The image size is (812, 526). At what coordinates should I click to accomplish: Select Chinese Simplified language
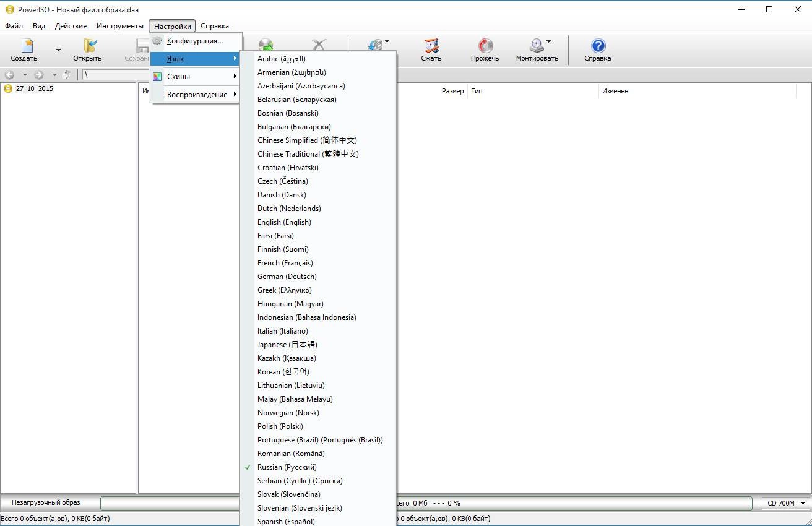(317, 140)
